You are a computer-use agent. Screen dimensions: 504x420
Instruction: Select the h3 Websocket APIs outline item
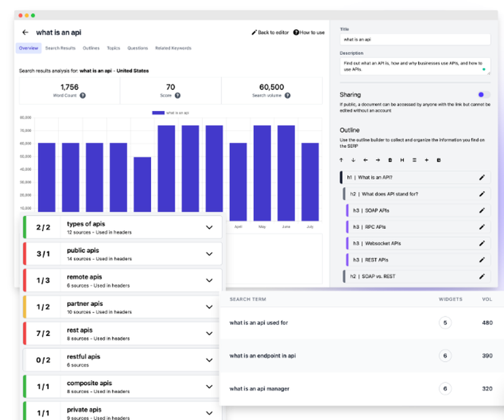point(418,243)
